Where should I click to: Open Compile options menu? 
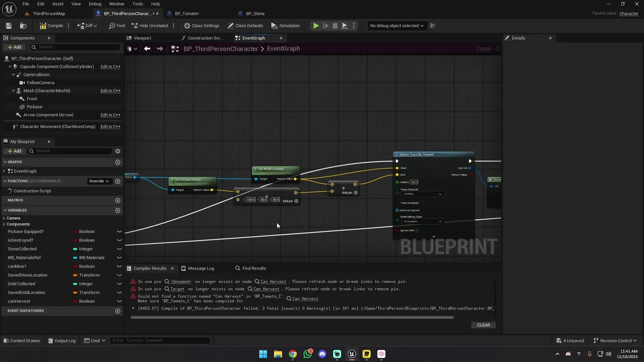coord(68,26)
